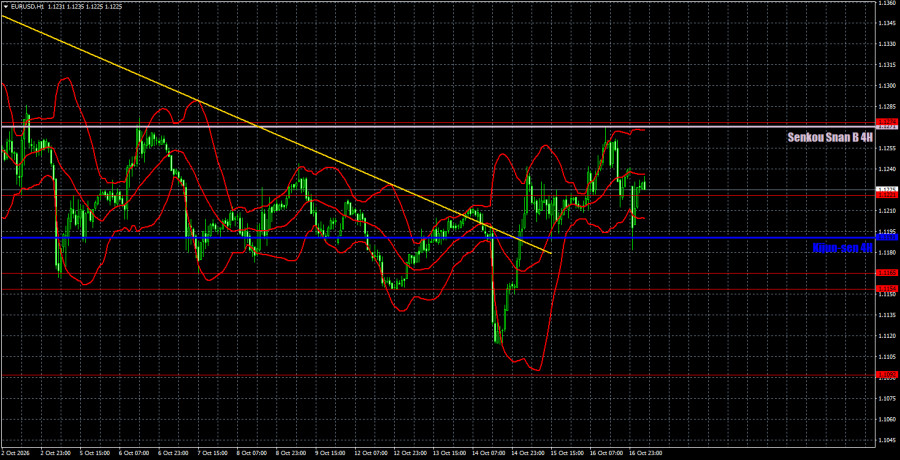Image resolution: width=900 pixels, height=460 pixels.
Task: Click the current price tag 1.1225
Action: pyautogui.click(x=886, y=189)
